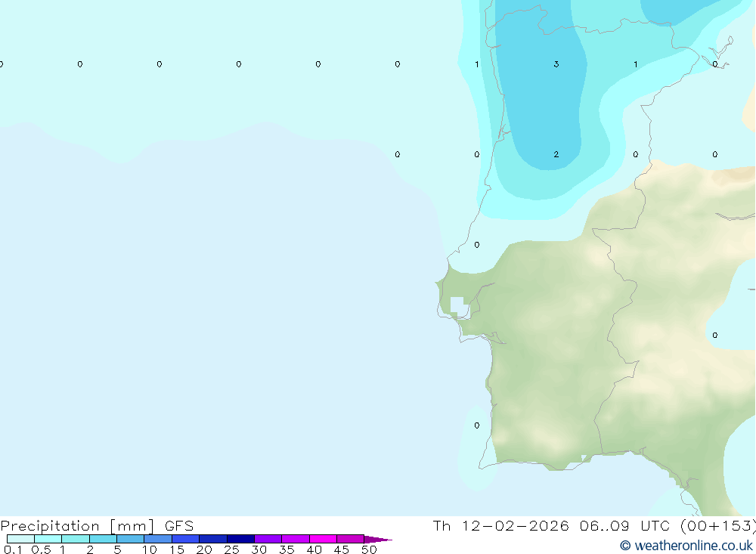Click the legend swatch between 25 and 30

[x=240, y=539]
